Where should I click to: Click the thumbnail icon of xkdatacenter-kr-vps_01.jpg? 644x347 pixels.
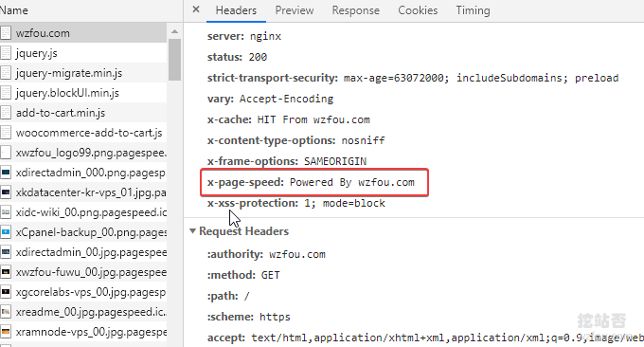click(6, 192)
